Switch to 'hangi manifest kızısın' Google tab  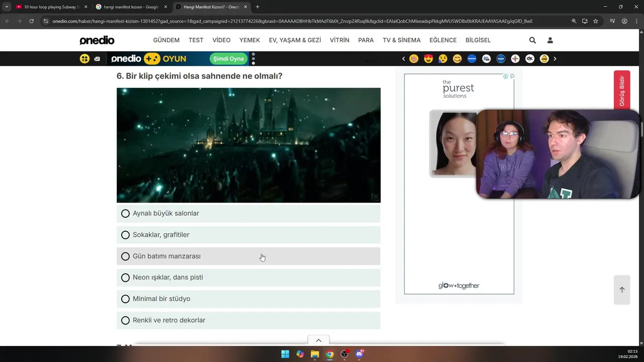click(131, 7)
